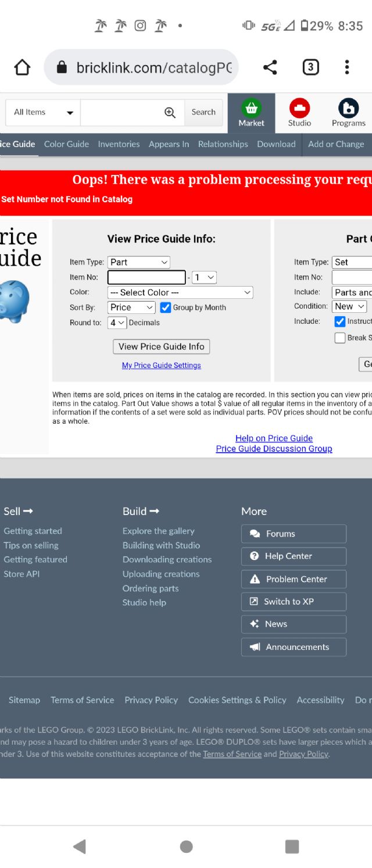Click the Item No text field

(x=146, y=277)
